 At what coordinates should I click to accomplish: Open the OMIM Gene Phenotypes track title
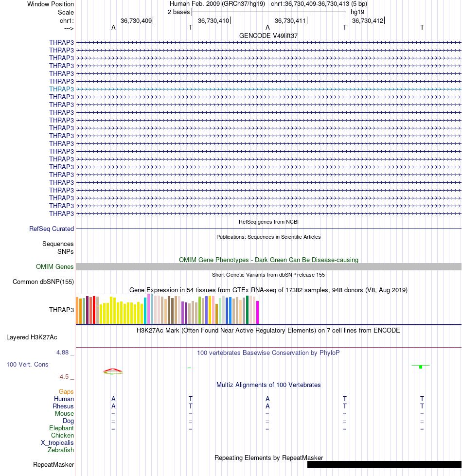point(268,260)
